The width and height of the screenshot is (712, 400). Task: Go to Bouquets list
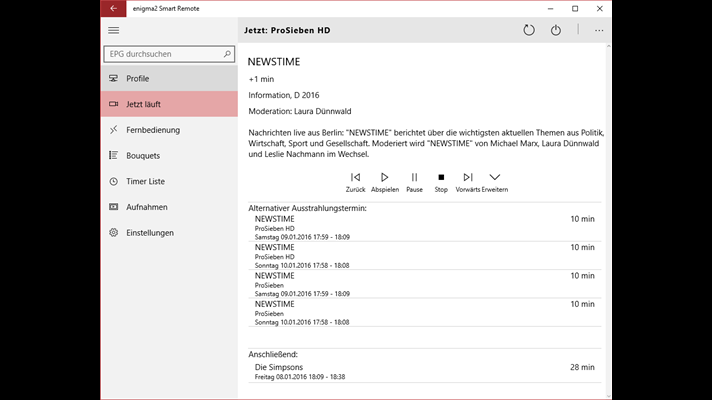pyautogui.click(x=169, y=156)
